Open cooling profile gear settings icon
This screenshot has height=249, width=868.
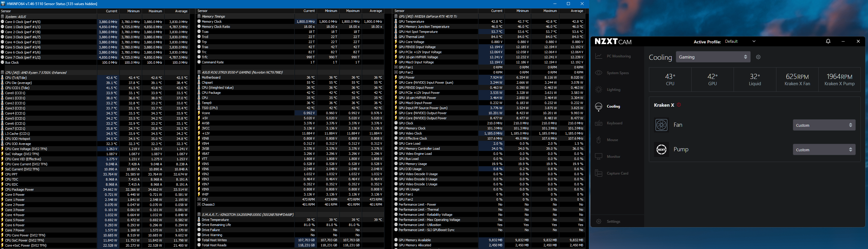click(758, 57)
